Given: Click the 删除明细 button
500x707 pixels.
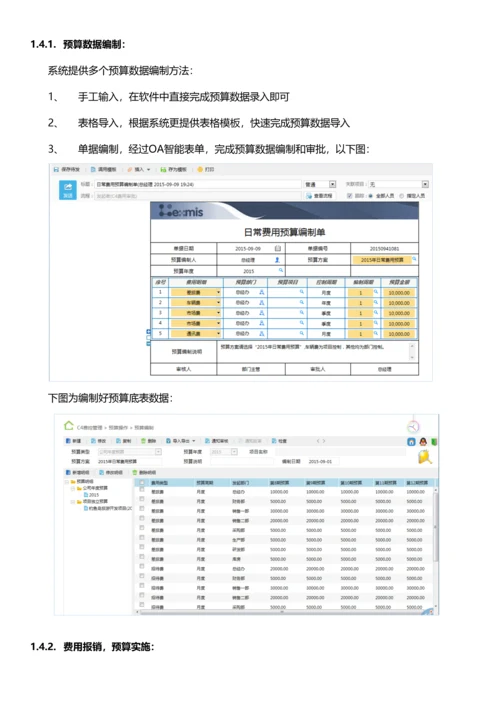Looking at the screenshot, I should 144,472.
